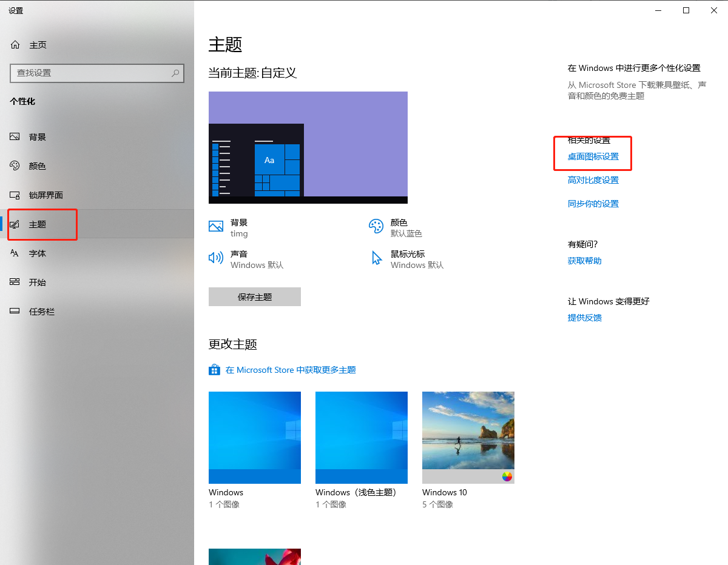Click the palette icon next to 颜色 默认蓝色
728x565 pixels.
pyautogui.click(x=377, y=226)
